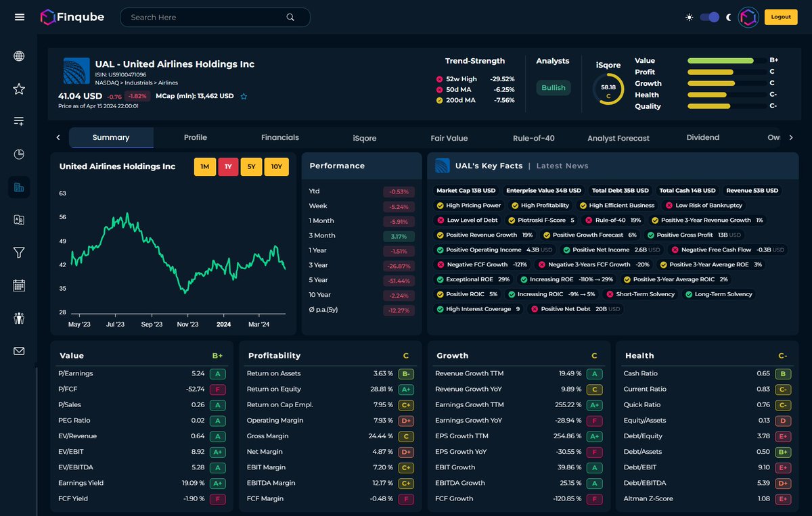
Task: Open the stock analysis bar chart sidebar icon
Action: pyautogui.click(x=19, y=187)
